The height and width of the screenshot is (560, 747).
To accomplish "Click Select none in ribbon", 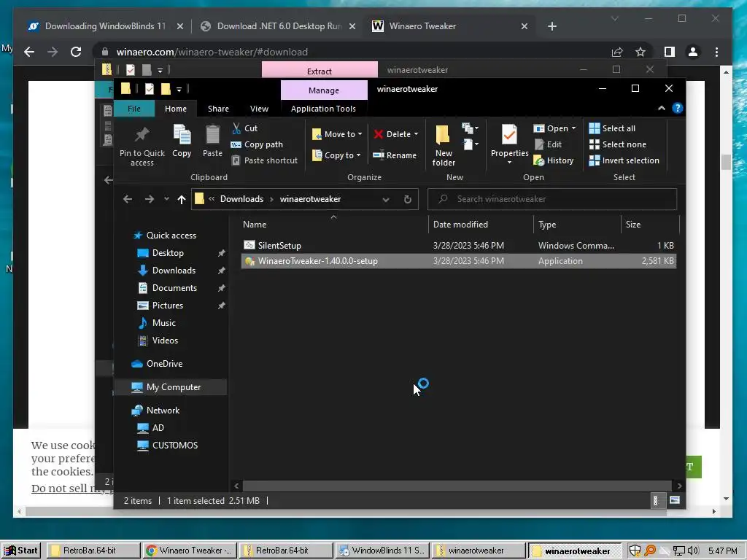I will click(617, 144).
